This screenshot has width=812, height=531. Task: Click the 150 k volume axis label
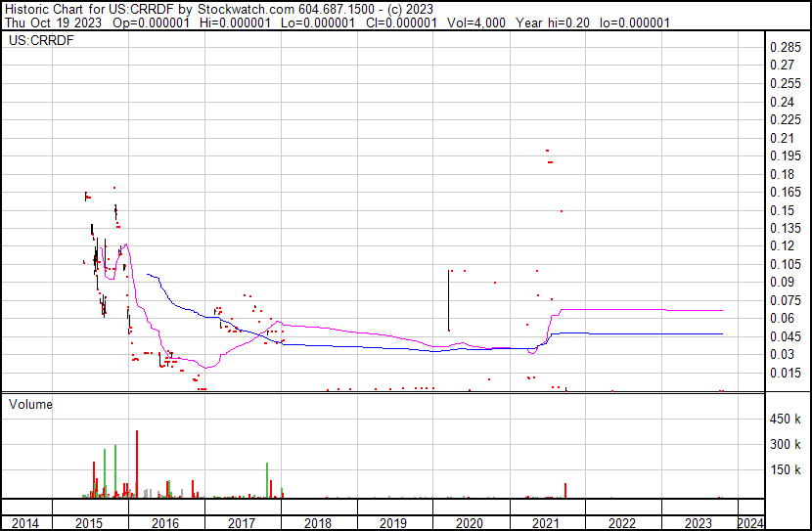click(786, 470)
